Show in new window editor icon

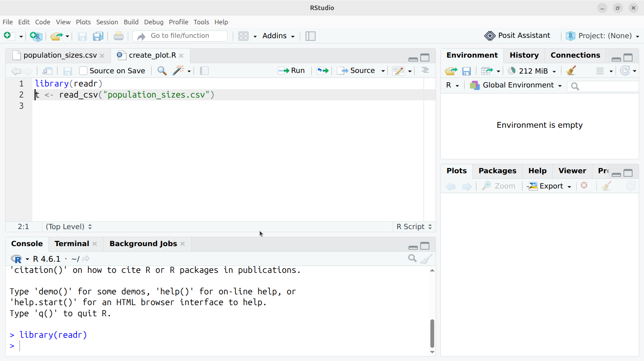(47, 71)
